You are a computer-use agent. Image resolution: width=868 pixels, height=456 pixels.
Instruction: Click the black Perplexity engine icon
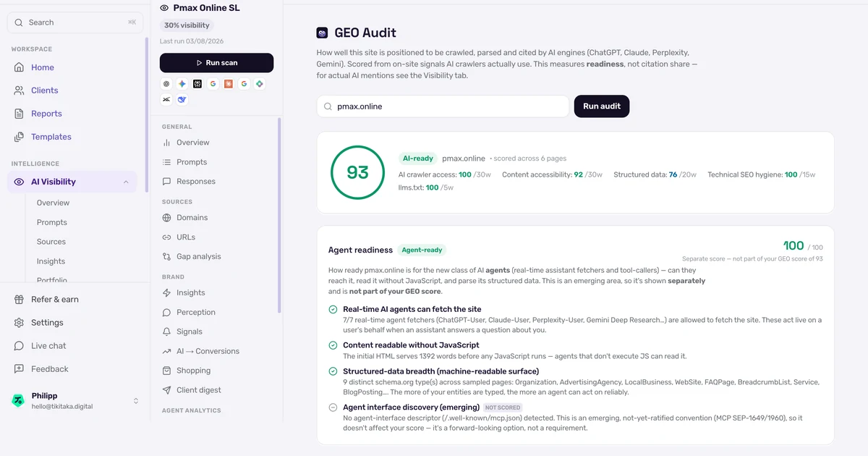(197, 84)
